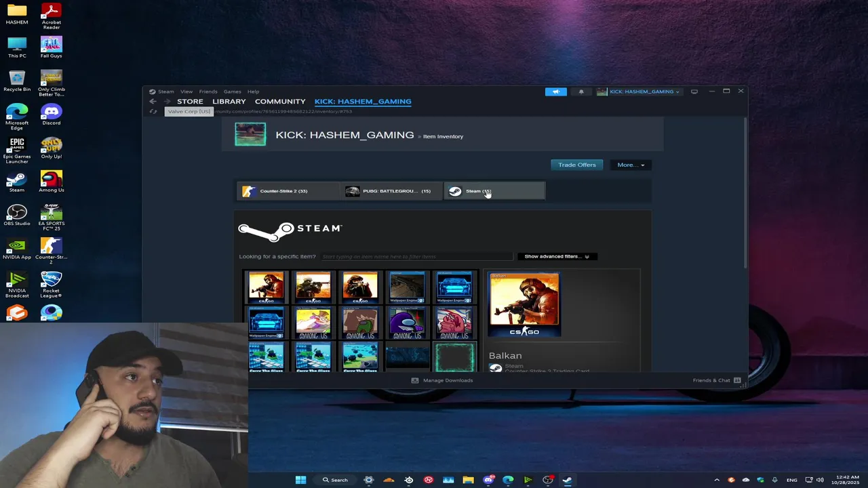Show hidden system tray icons chevron
This screenshot has width=868, height=488.
pyautogui.click(x=717, y=480)
